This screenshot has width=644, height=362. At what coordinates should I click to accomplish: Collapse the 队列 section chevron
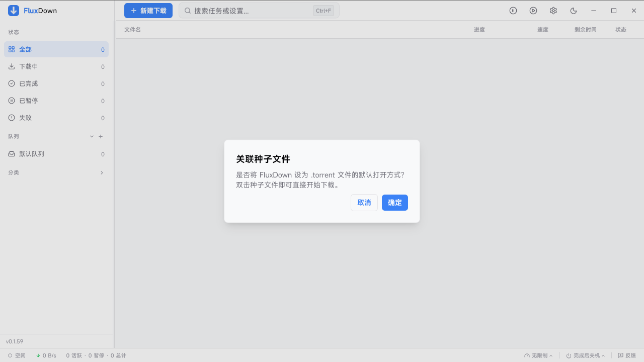(92, 136)
